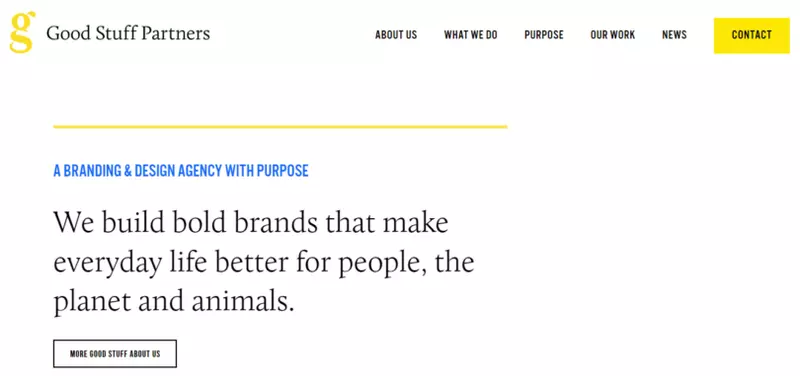Viewport: 800px width, 376px height.
Task: Click the yellow "g" logo icon
Action: pyautogui.click(x=22, y=32)
